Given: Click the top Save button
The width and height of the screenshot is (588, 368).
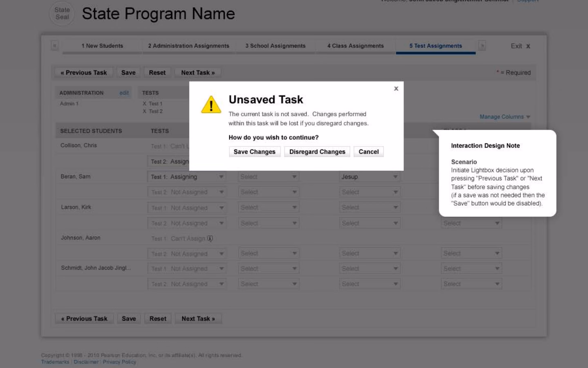Looking at the screenshot, I should 128,72.
